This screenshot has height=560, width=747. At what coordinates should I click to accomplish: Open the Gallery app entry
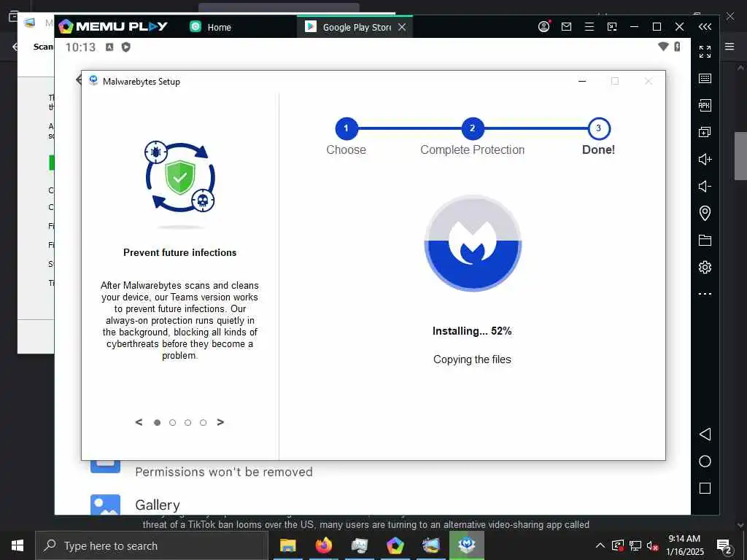point(135,505)
